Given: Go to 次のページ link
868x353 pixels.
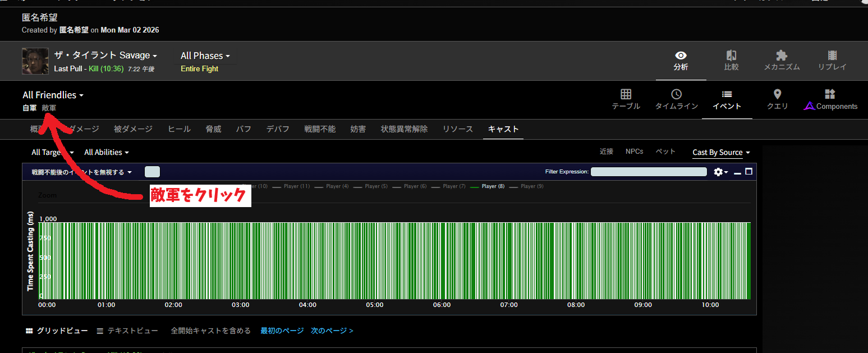Looking at the screenshot, I should 332,331.
